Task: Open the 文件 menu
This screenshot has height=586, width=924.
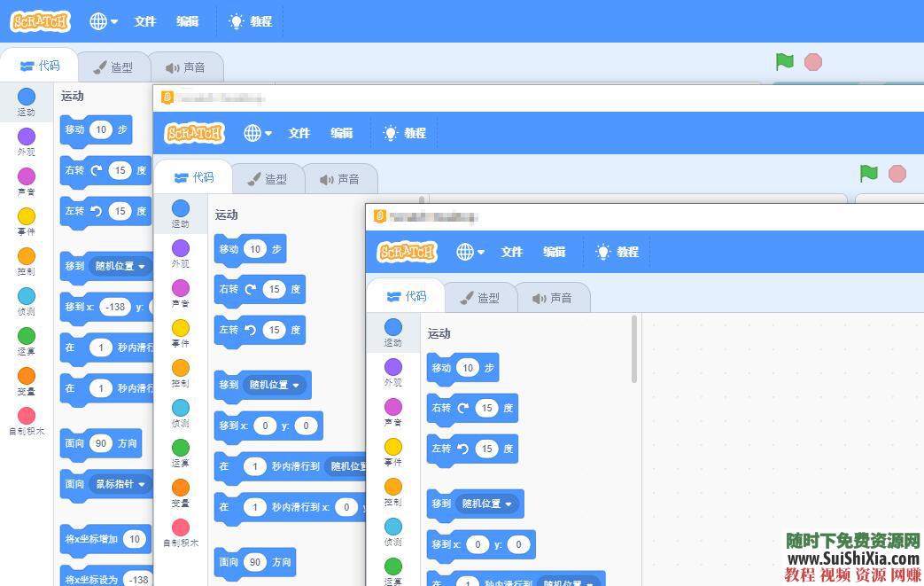Action: click(x=144, y=21)
